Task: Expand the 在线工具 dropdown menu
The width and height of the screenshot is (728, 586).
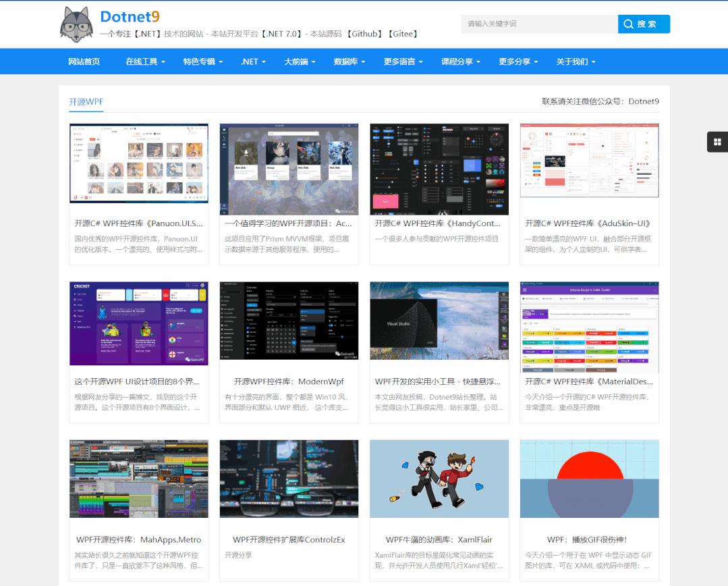Action: 145,61
